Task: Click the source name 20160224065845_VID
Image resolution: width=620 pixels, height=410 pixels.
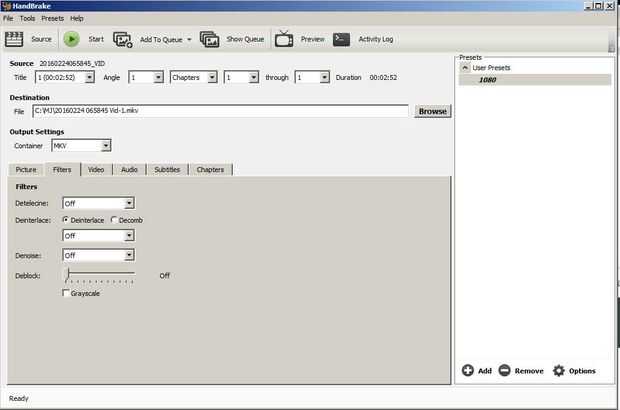Action: (72, 63)
